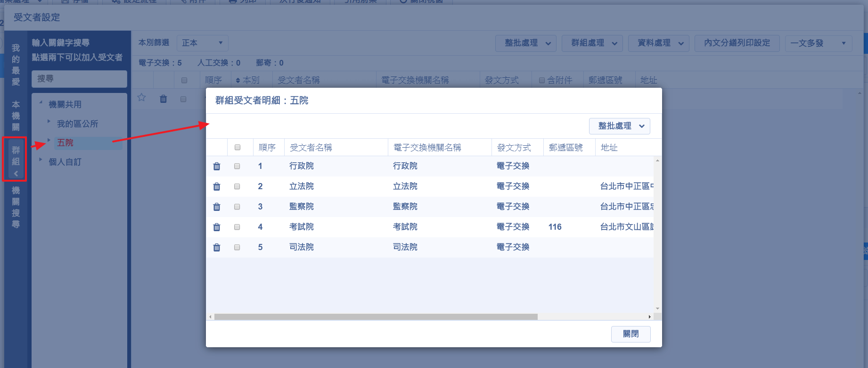Image resolution: width=868 pixels, height=368 pixels.
Task: Click the background row trash icon
Action: pyautogui.click(x=163, y=99)
